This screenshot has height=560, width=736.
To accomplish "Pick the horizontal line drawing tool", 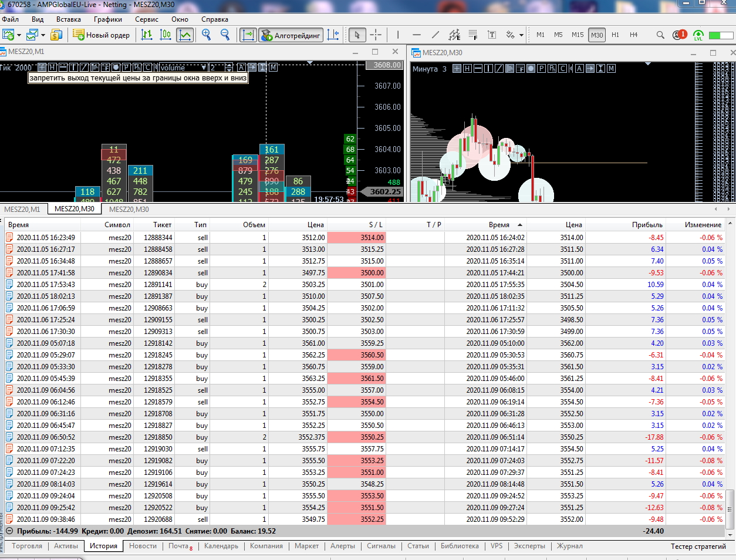I will (417, 35).
